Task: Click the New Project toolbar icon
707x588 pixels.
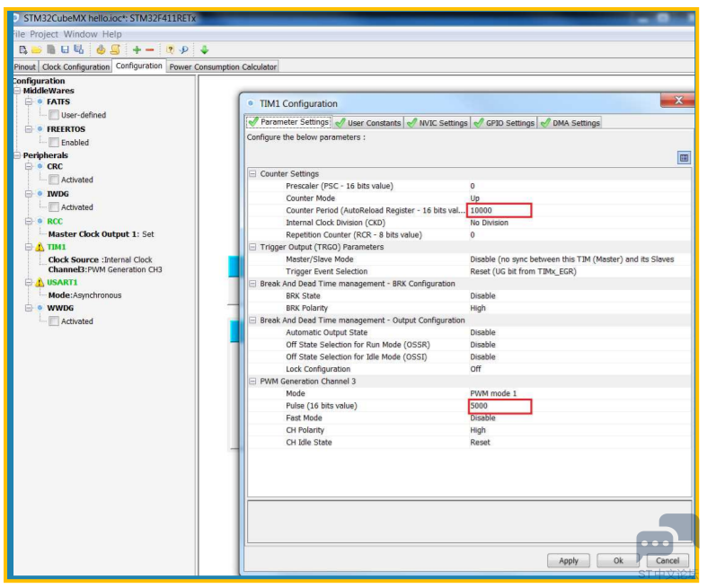Action: (x=23, y=50)
